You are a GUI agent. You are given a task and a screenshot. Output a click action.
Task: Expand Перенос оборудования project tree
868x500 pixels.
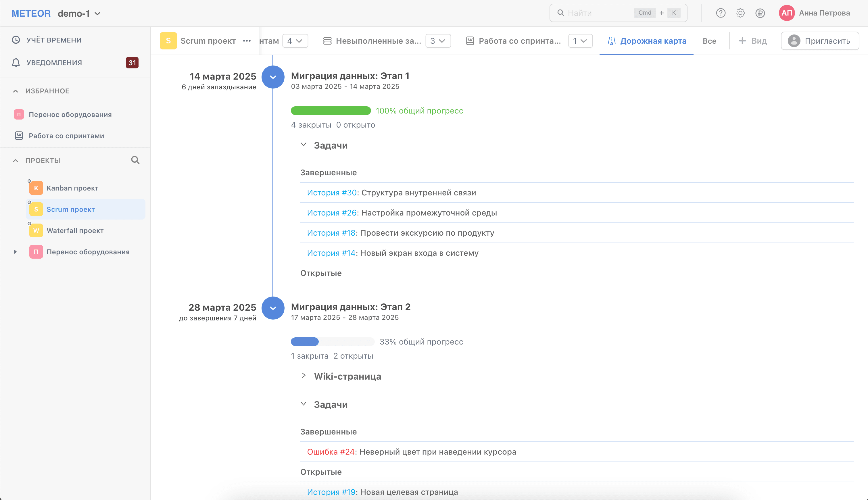click(15, 252)
